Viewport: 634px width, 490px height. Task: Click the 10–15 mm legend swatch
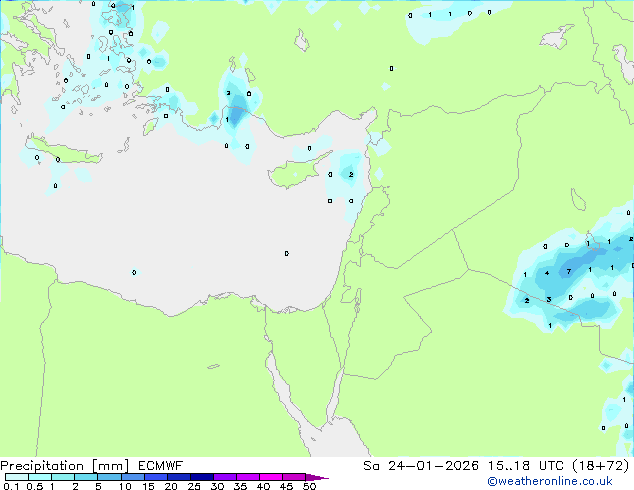(133, 477)
